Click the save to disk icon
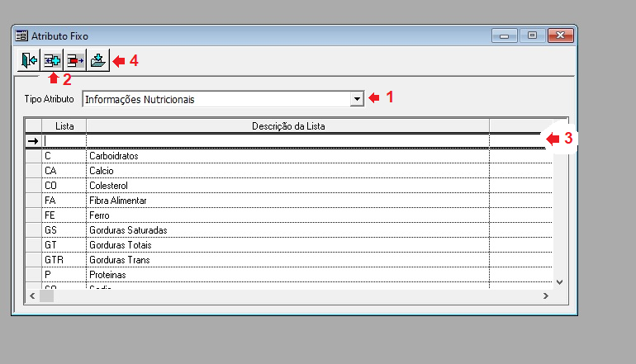This screenshot has height=364, width=636. click(98, 60)
